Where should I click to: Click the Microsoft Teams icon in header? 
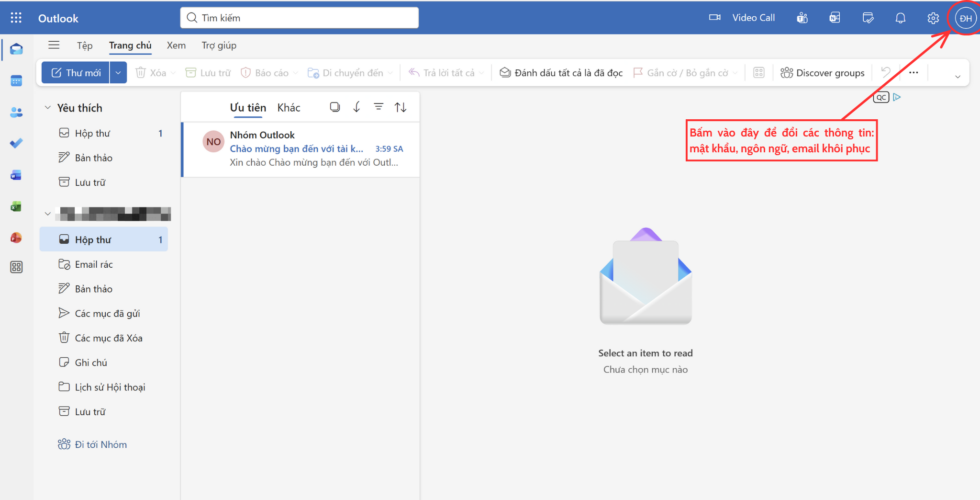click(x=802, y=18)
